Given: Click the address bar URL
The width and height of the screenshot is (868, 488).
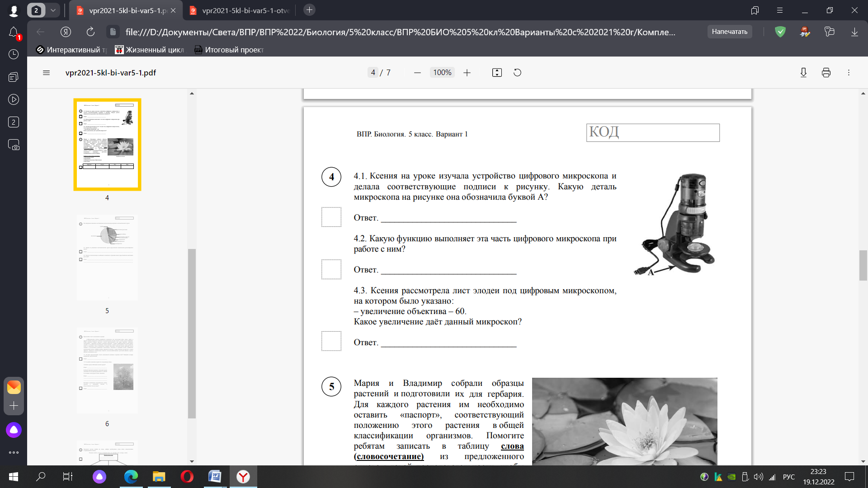Looking at the screenshot, I should (x=401, y=32).
